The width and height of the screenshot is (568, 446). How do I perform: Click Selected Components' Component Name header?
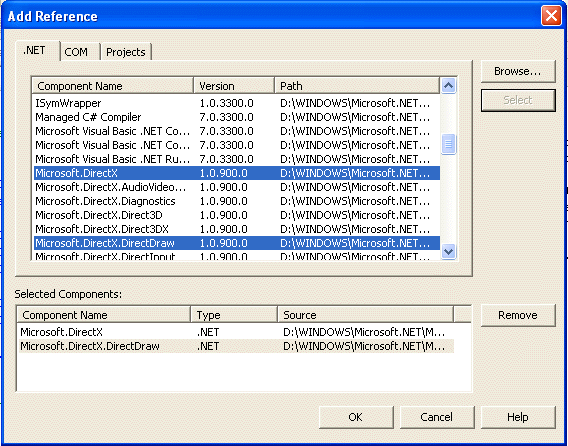(x=104, y=314)
